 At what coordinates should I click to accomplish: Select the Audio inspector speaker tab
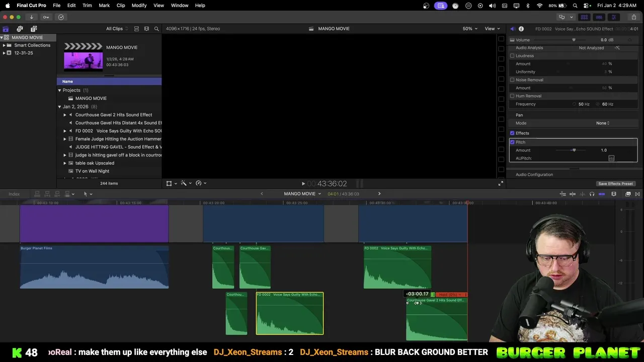click(x=512, y=29)
